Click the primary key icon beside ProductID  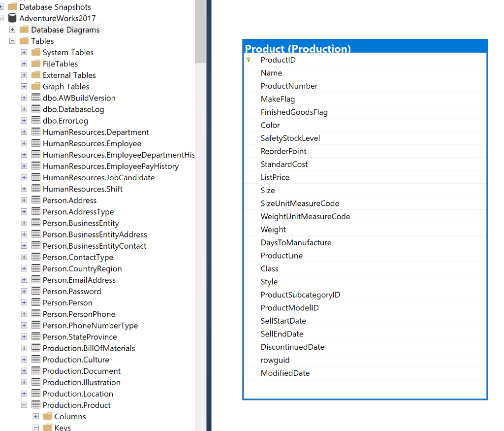click(249, 60)
